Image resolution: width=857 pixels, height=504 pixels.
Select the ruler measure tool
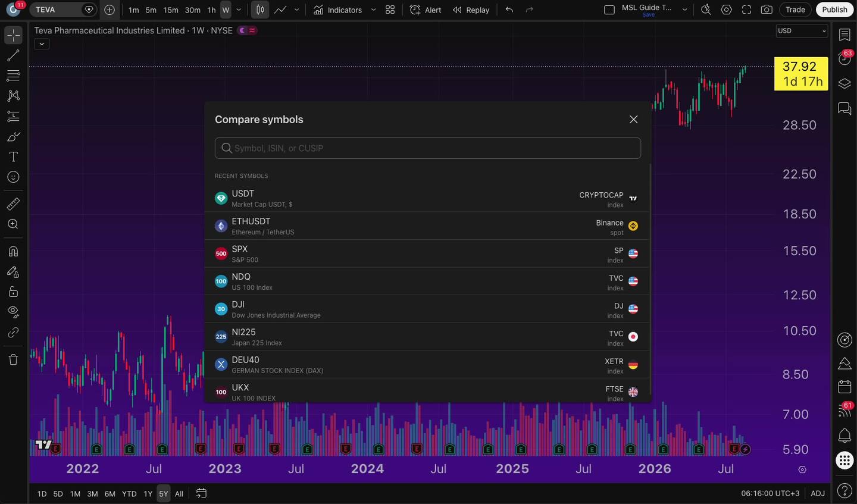click(x=13, y=204)
